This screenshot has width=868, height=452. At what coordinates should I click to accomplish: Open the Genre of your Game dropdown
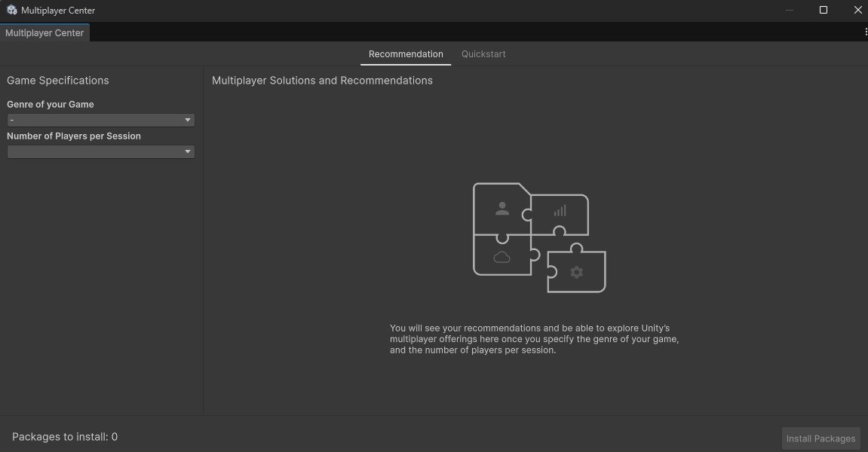101,120
